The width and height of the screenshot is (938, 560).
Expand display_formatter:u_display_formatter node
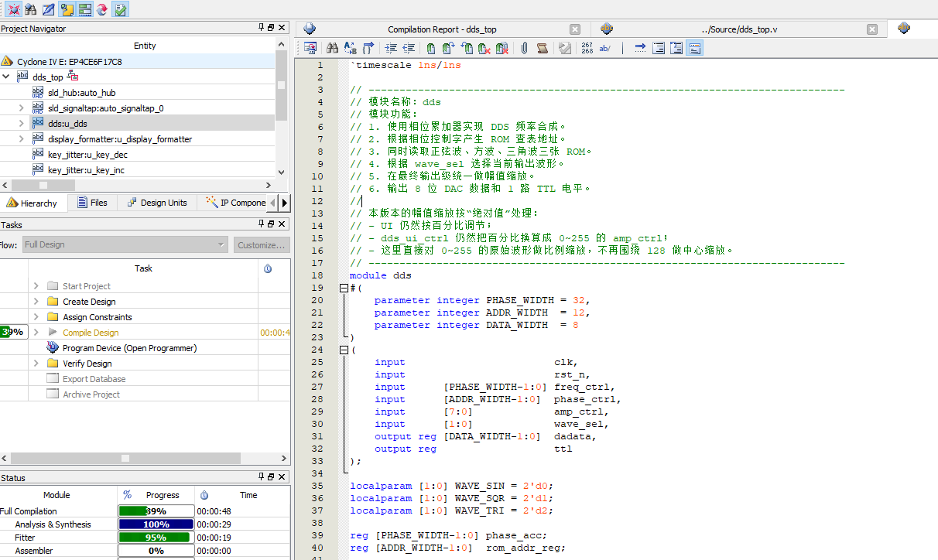(22, 138)
